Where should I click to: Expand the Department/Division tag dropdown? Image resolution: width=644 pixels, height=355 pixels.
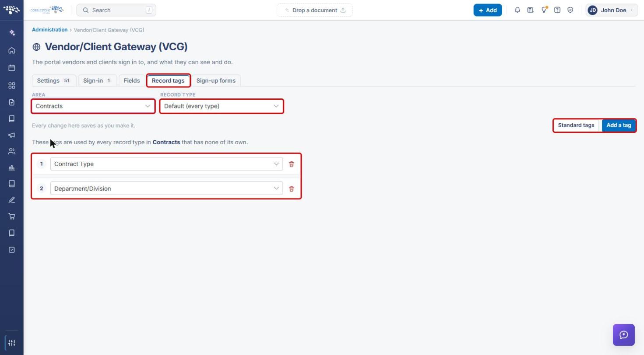166,188
